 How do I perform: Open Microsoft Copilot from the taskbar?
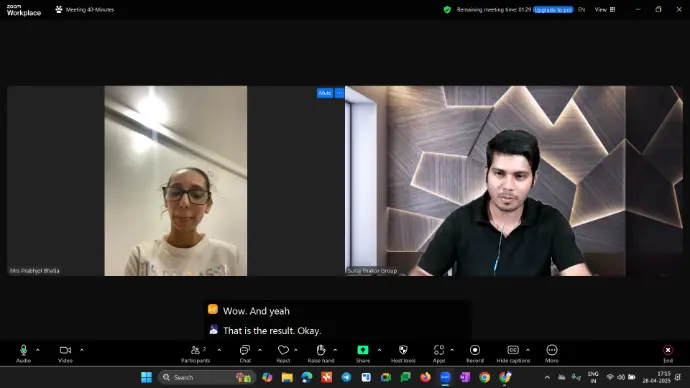tap(267, 377)
